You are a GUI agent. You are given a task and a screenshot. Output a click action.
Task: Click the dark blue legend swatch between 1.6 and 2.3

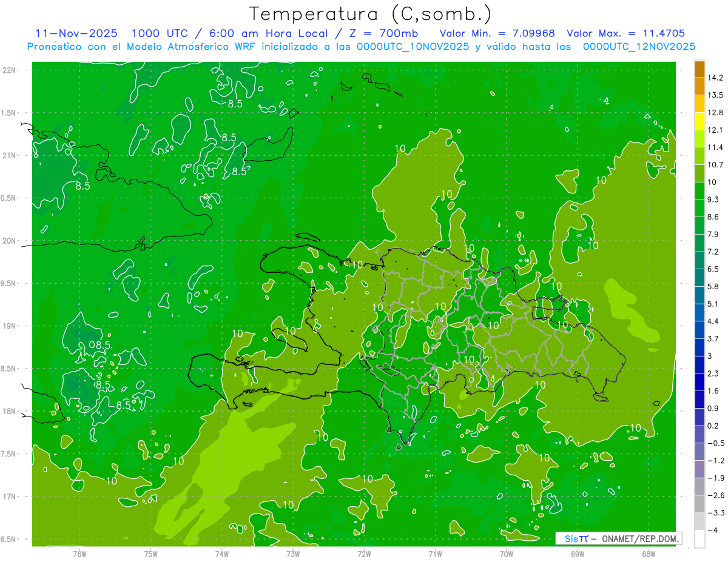[699, 382]
